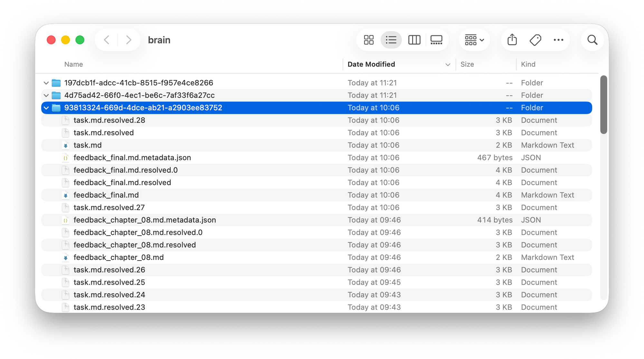This screenshot has width=644, height=359.
Task: Select the feedback_final.md file
Action: (106, 195)
